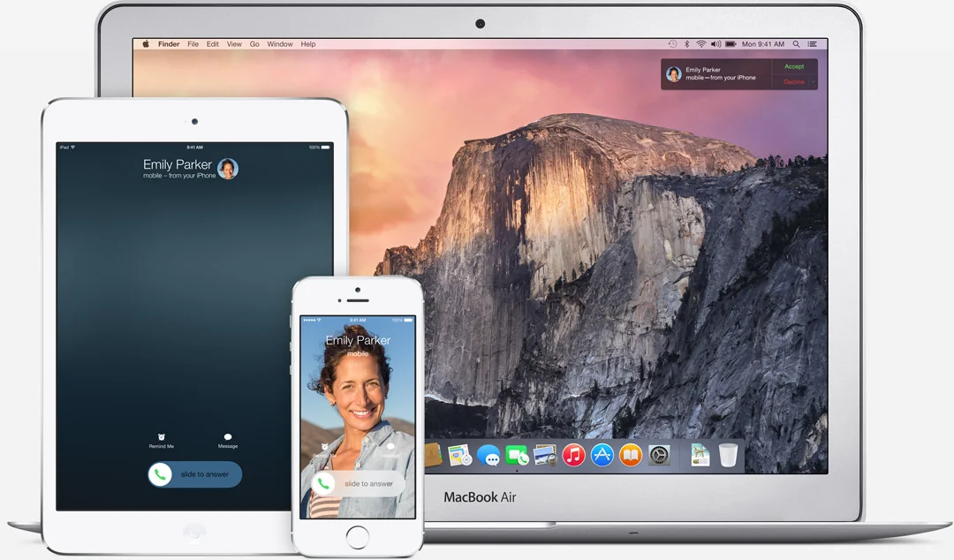Open the App Store from the Dock
Image resolution: width=954 pixels, height=560 pixels.
point(602,455)
